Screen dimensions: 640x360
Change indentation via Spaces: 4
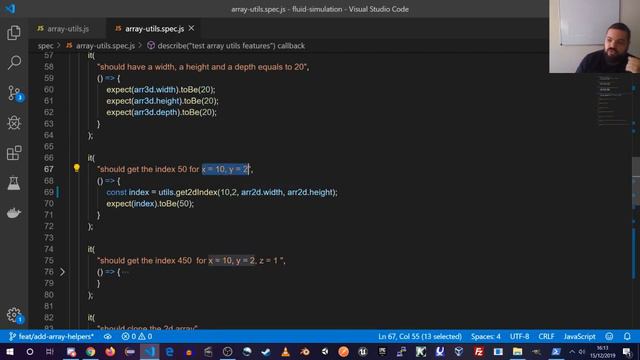(485, 336)
